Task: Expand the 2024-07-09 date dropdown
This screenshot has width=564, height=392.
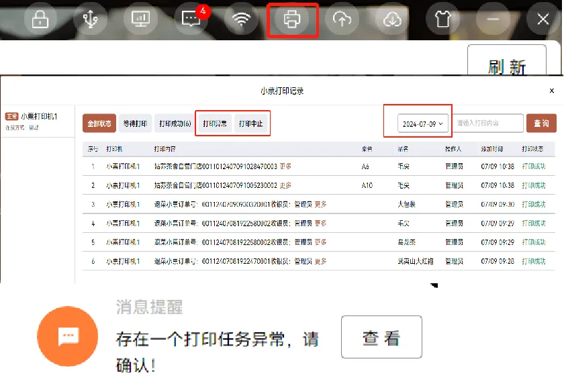Action: [422, 124]
